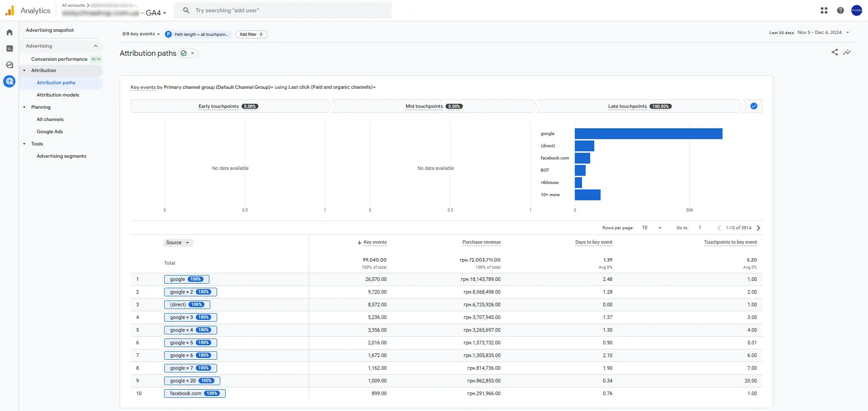
Task: Click the Share this report icon
Action: point(834,53)
